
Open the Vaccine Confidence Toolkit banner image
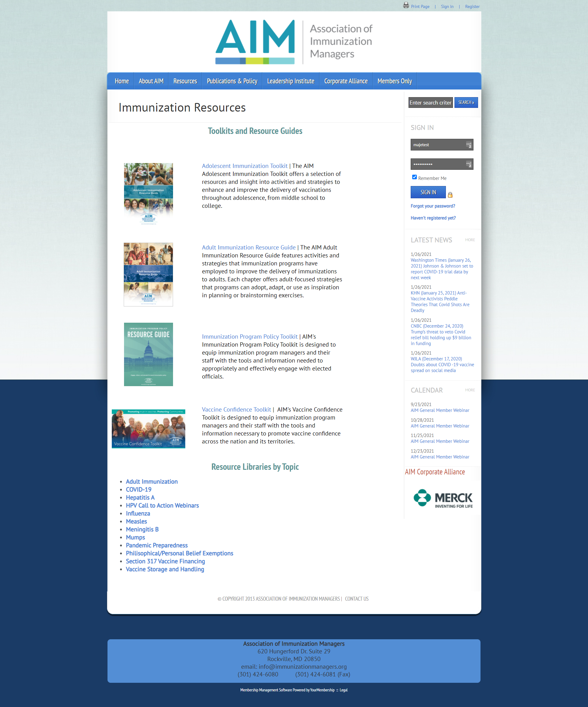pyautogui.click(x=148, y=428)
